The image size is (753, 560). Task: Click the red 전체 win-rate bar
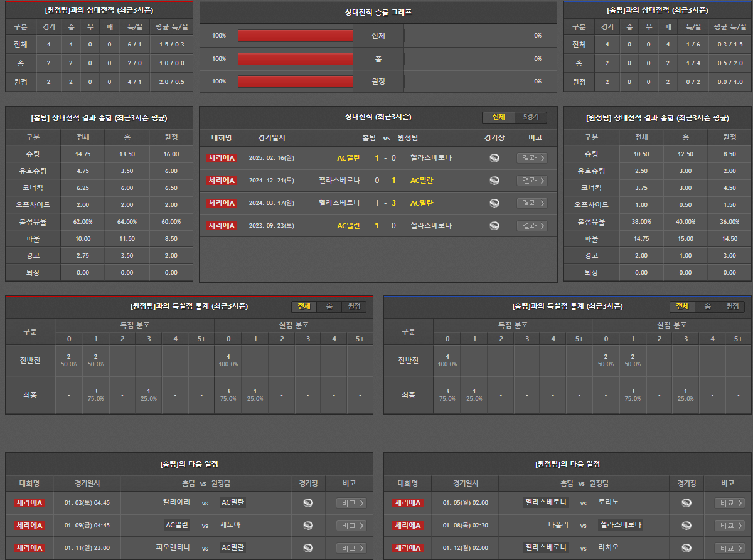[296, 36]
